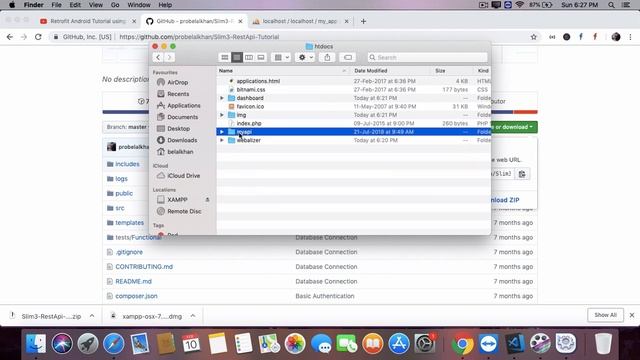Open the includes folder on GitHub
This screenshot has height=360, width=640.
tap(127, 164)
